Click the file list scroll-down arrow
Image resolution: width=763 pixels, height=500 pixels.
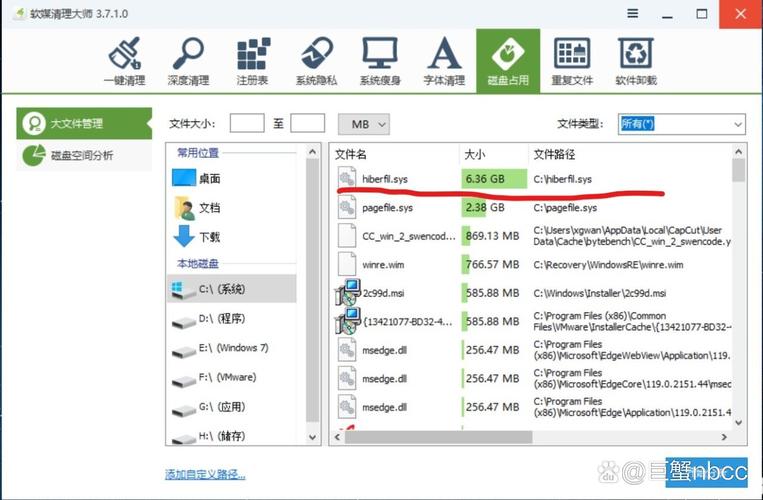coord(739,422)
